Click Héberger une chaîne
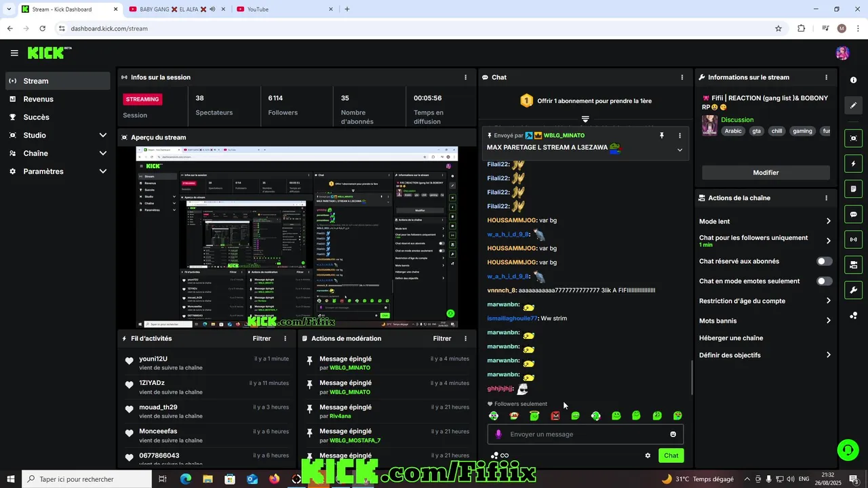Viewport: 868px width, 488px height. click(x=731, y=338)
